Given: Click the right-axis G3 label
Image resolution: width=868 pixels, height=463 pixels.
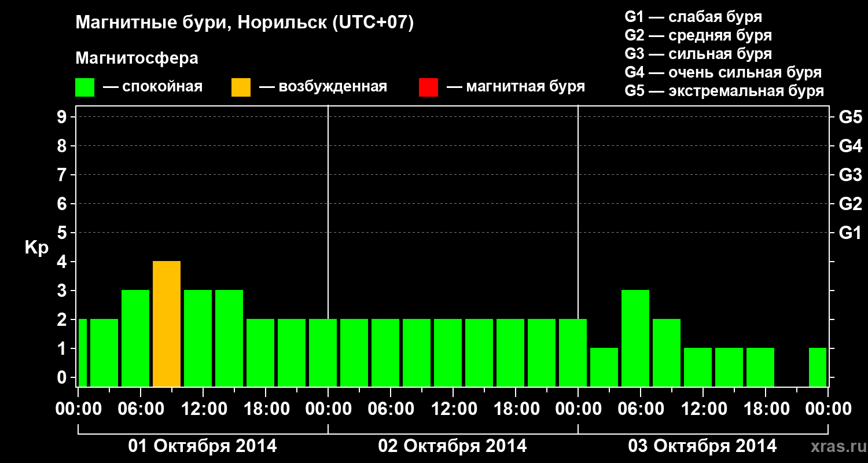Looking at the screenshot, I should [850, 175].
